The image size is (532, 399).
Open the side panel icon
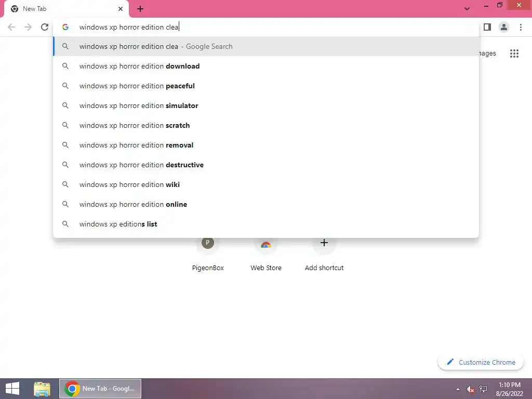point(487,27)
